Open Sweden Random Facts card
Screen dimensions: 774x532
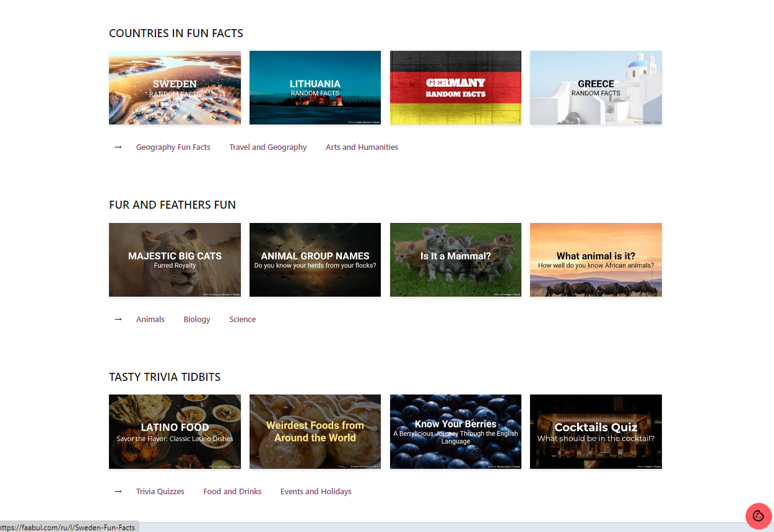(175, 88)
